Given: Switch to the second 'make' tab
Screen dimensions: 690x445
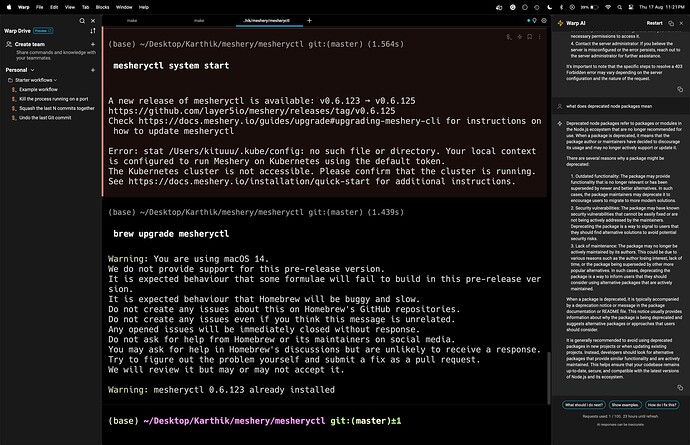Looking at the screenshot, I should (199, 21).
